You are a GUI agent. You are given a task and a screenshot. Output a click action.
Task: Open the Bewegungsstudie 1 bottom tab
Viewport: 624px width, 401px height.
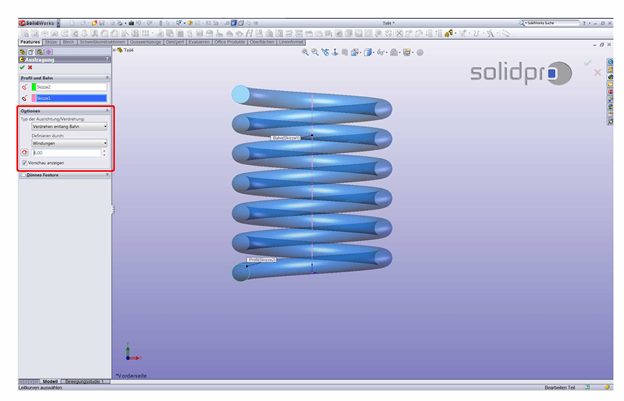pos(86,381)
